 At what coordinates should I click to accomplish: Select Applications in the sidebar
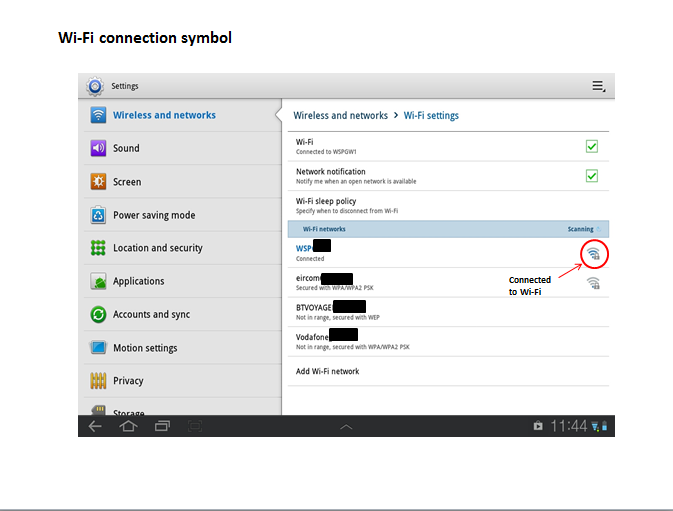183,281
